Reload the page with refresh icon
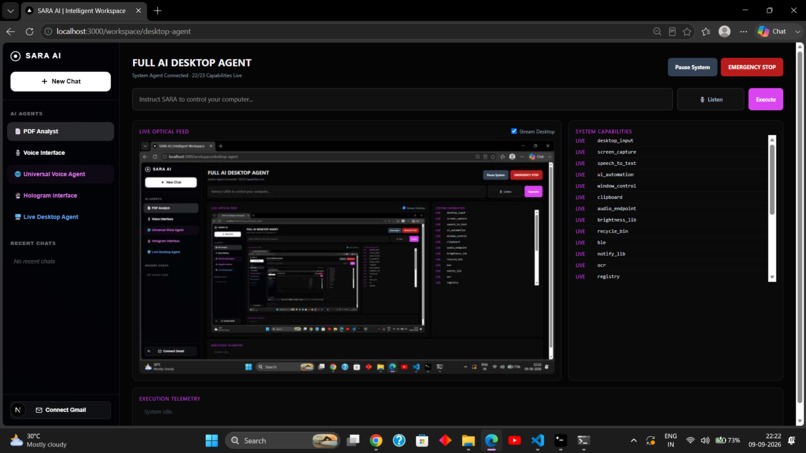 click(29, 31)
